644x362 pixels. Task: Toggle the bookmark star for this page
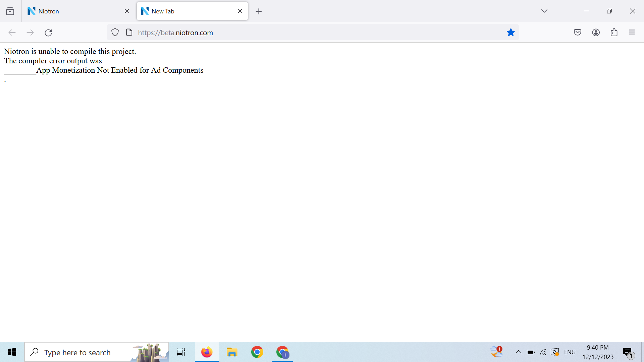pos(511,33)
